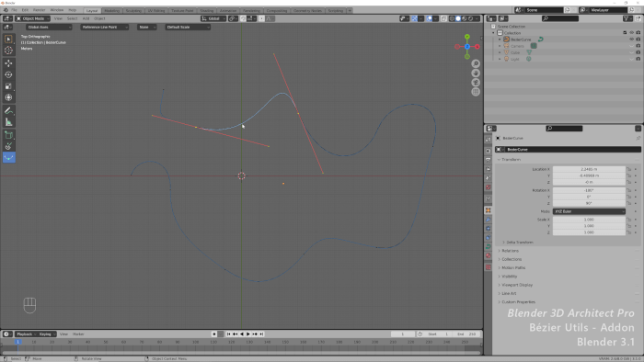Viewport: 644px width, 362px height.
Task: Open the World properties tab
Action: 488,187
